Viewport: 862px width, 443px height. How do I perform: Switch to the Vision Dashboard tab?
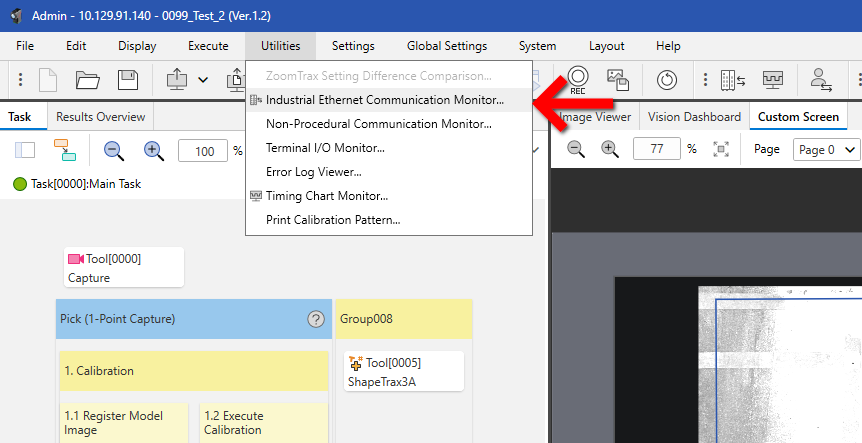(x=694, y=117)
